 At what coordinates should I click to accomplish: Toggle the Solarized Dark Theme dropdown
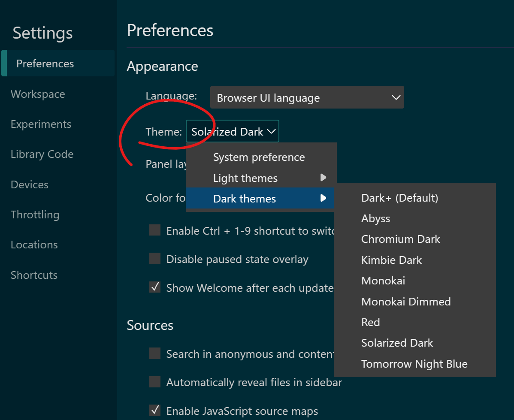(233, 131)
